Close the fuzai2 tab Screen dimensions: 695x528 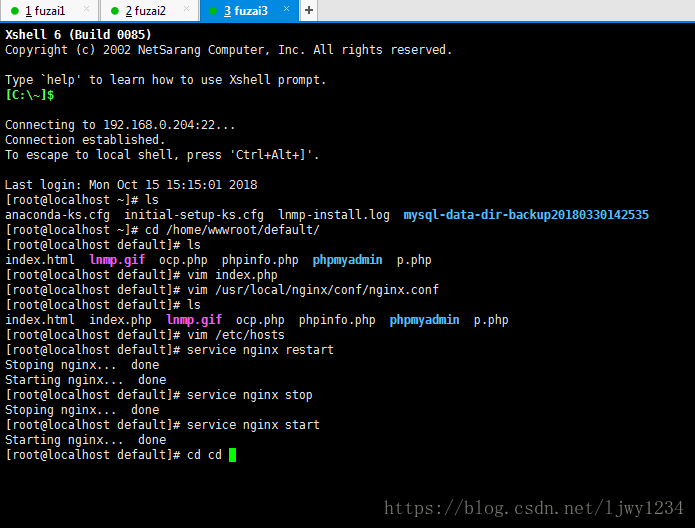click(187, 9)
